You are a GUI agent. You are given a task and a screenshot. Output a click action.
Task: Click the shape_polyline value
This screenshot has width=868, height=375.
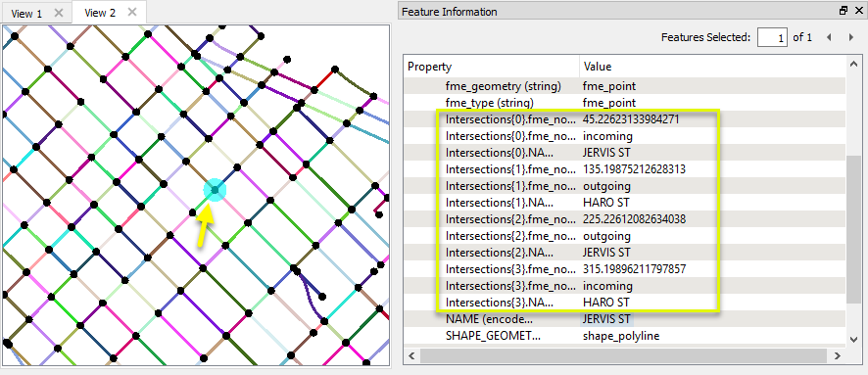coord(621,336)
